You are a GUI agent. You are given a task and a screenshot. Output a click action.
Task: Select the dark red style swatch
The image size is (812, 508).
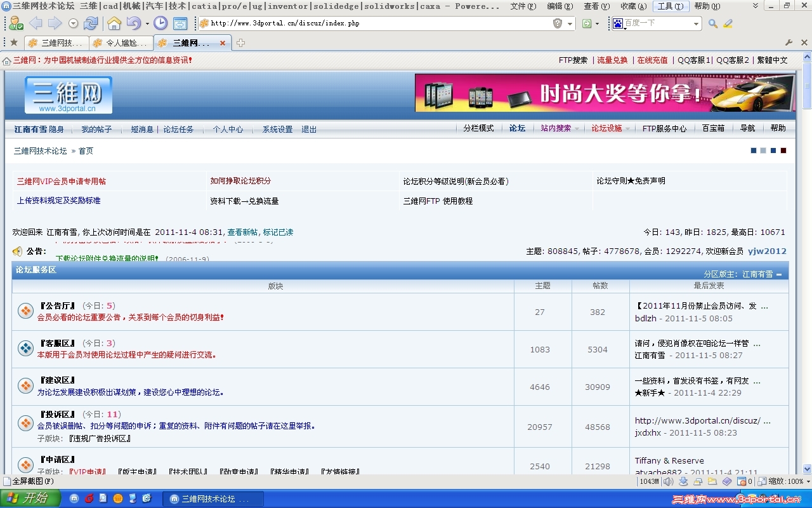pyautogui.click(x=783, y=150)
